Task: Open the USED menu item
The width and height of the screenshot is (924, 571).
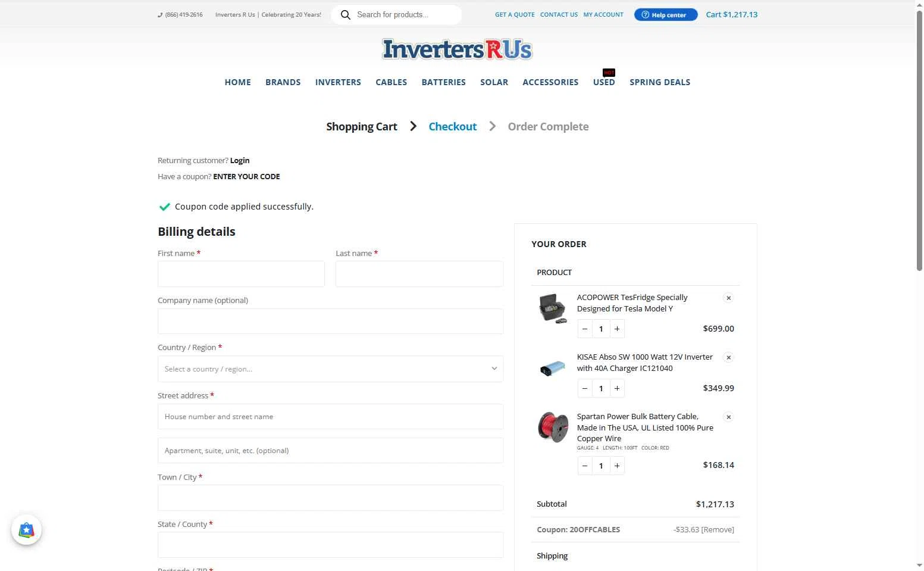Action: [x=604, y=82]
